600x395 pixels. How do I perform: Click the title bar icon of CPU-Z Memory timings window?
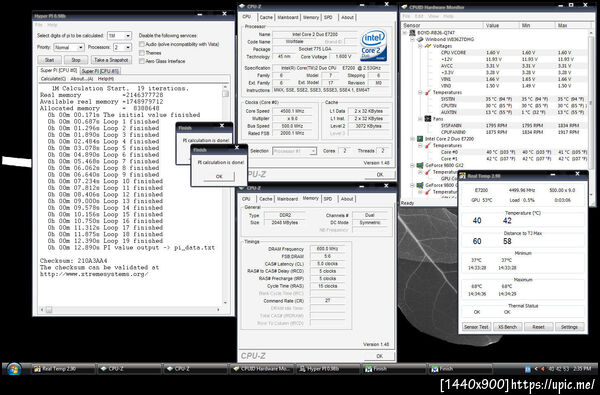coord(242,188)
